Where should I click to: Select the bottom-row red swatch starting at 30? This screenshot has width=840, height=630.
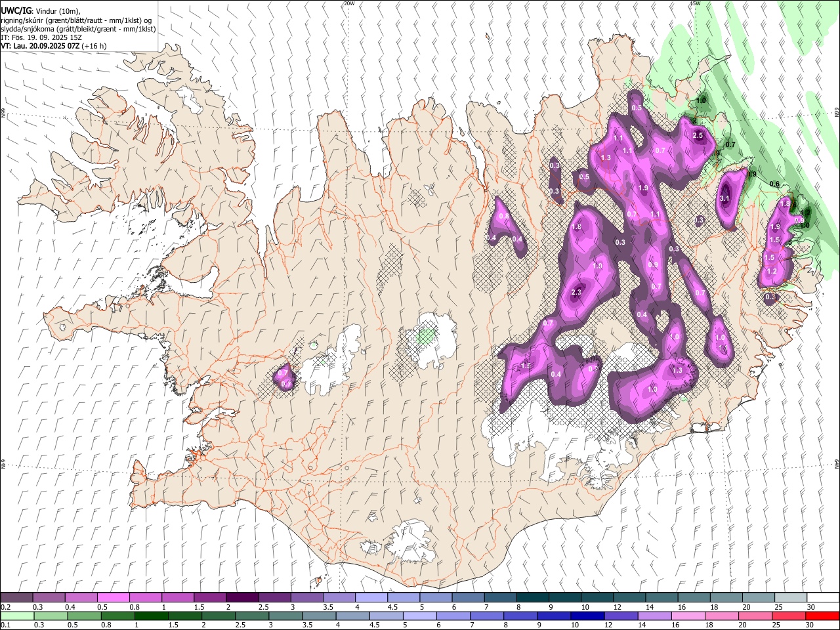point(822,616)
